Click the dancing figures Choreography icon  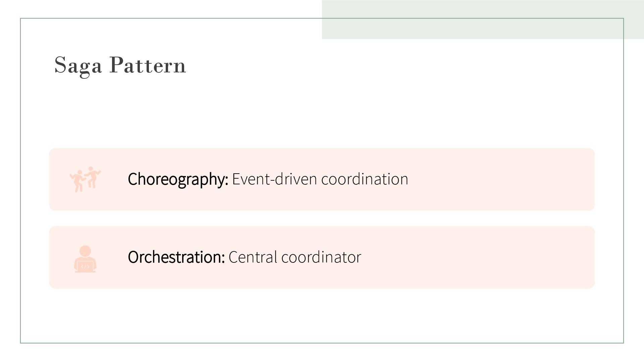pos(85,179)
